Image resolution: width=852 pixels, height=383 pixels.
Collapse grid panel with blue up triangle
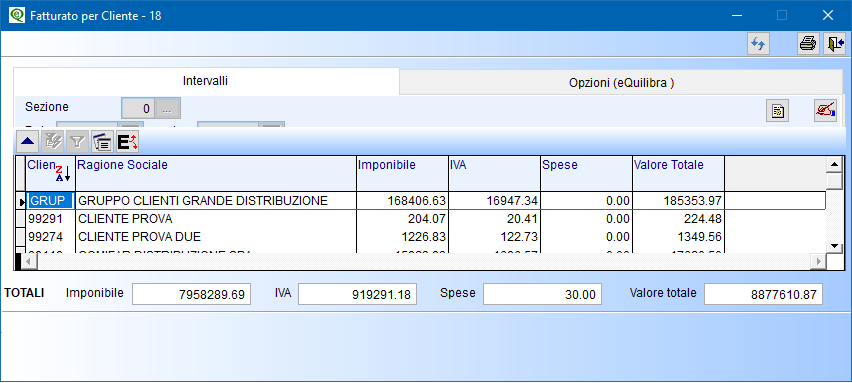click(x=28, y=142)
